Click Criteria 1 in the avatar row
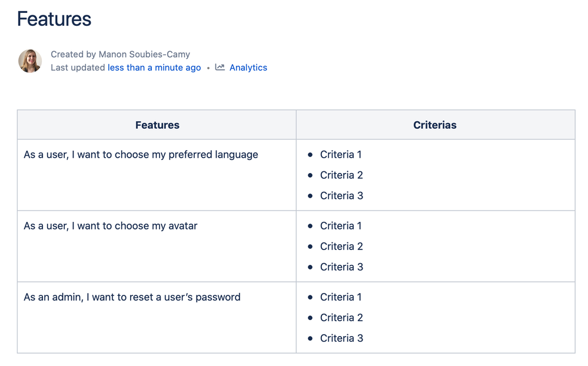This screenshot has height=366, width=588. (x=341, y=226)
